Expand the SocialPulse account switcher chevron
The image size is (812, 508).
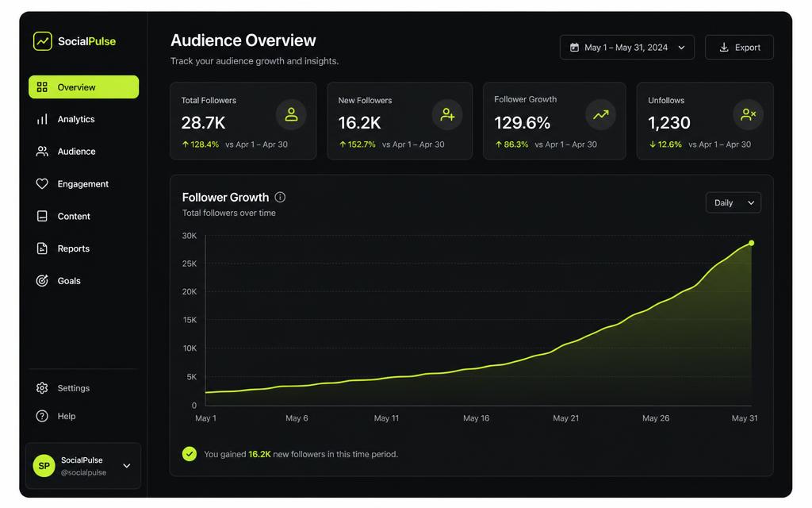(x=126, y=465)
